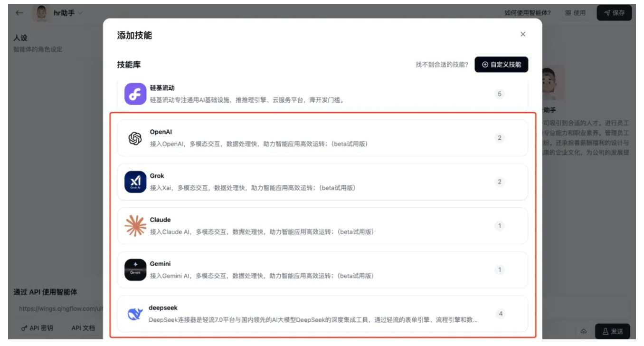Image resolution: width=644 pixels, height=346 pixels.
Task: Select the Claude skill title
Action: [160, 220]
